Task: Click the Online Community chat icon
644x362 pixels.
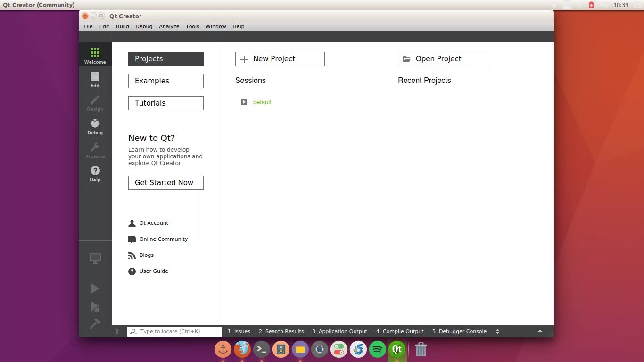Action: pos(132,239)
